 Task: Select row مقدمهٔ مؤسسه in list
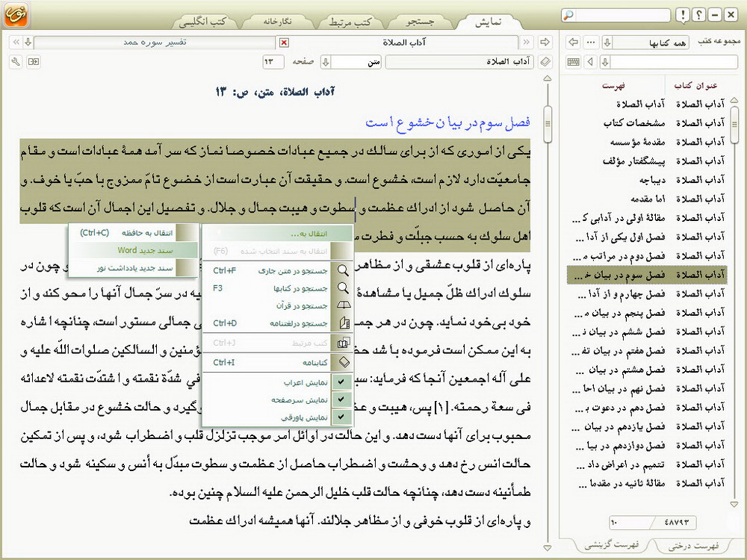[647, 142]
